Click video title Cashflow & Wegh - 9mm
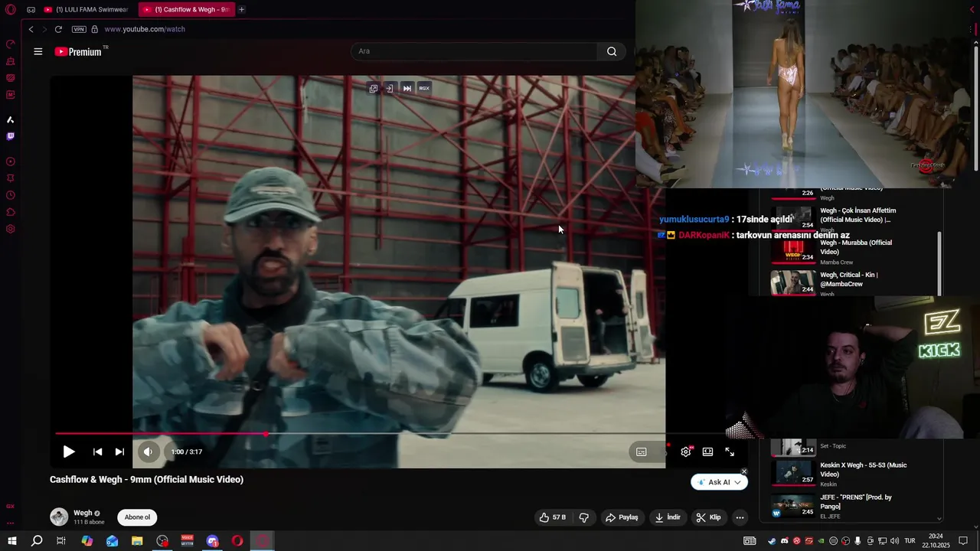Screen dimensions: 980x551 pos(146,480)
